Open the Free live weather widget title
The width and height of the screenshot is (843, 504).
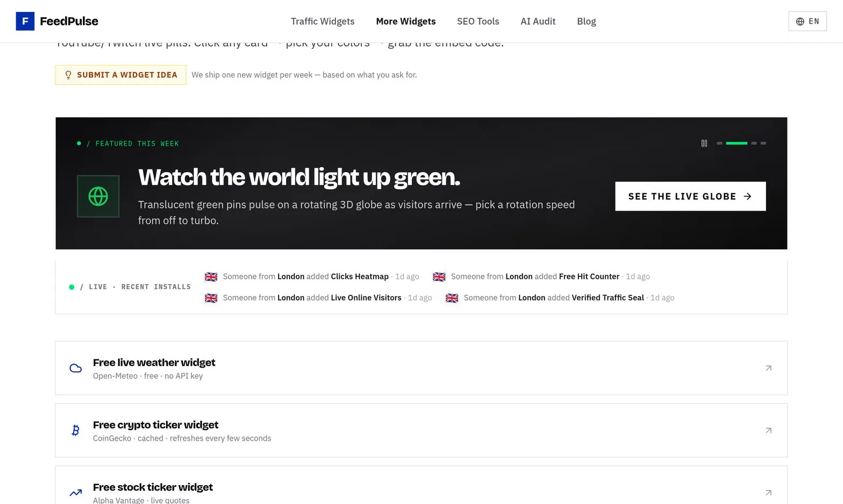click(x=154, y=363)
